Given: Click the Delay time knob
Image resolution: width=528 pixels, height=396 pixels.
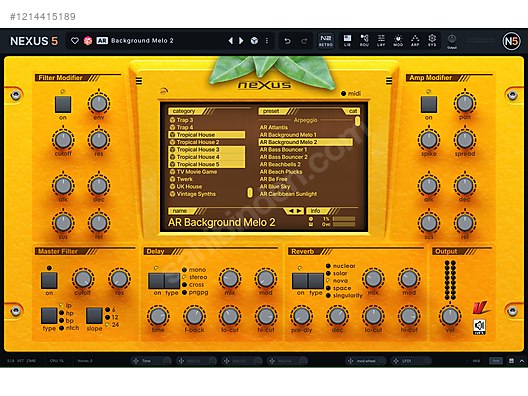Looking at the screenshot, I should click(158, 316).
